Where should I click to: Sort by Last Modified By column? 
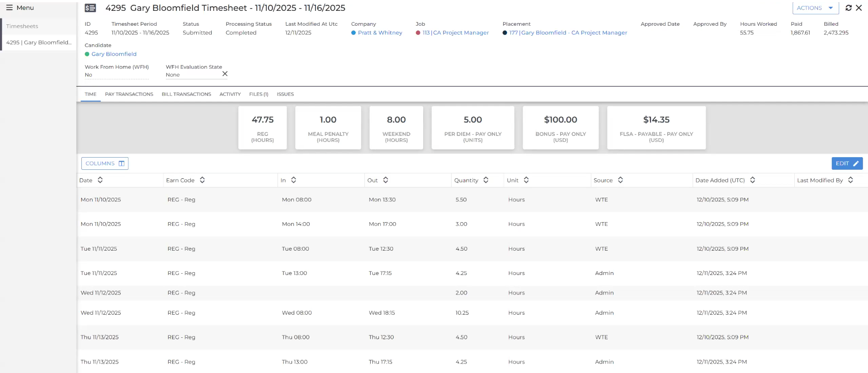pyautogui.click(x=850, y=180)
